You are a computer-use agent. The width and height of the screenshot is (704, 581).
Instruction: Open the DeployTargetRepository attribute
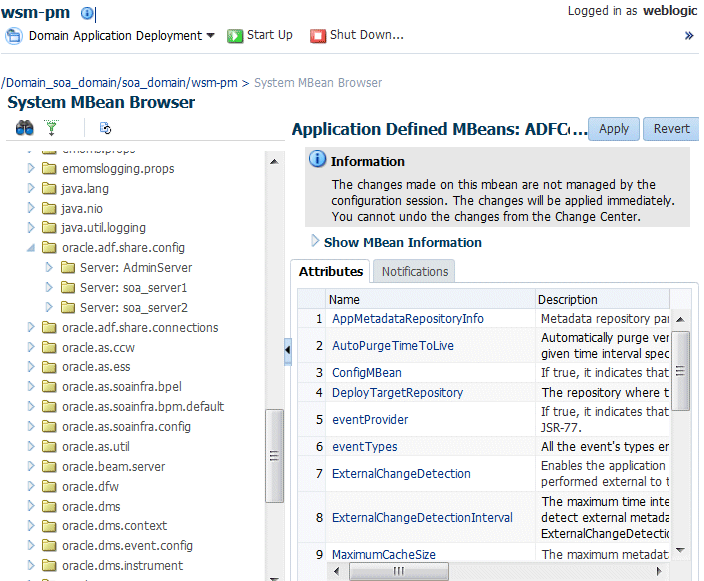[397, 393]
